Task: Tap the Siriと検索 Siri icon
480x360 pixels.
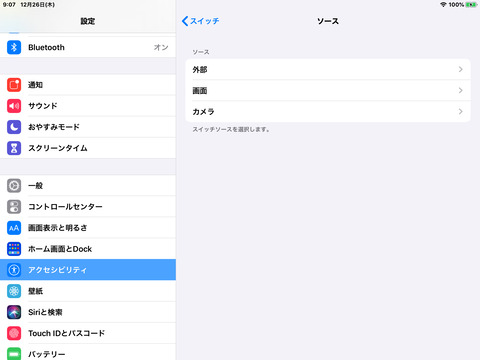Action: coord(14,312)
